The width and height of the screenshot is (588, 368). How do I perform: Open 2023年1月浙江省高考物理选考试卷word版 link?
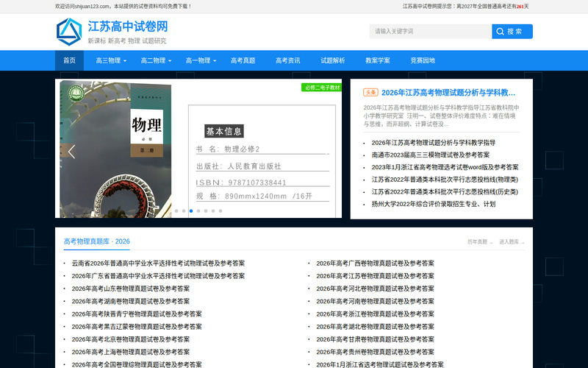[x=445, y=167]
